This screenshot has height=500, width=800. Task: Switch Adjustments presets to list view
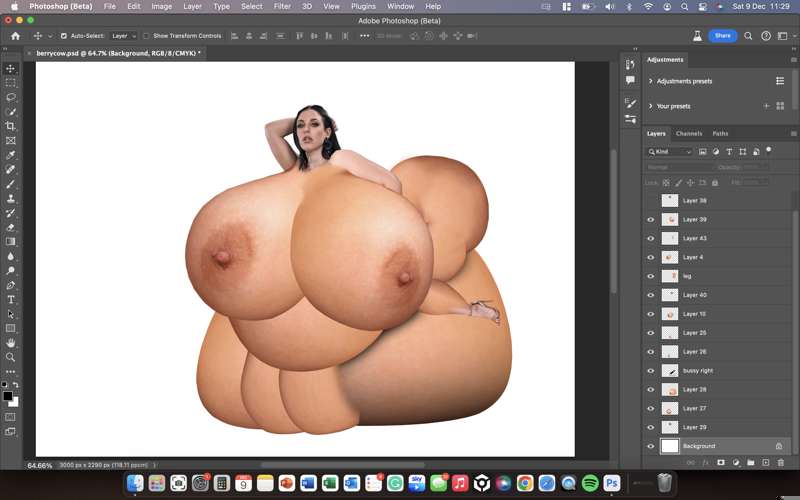point(780,81)
